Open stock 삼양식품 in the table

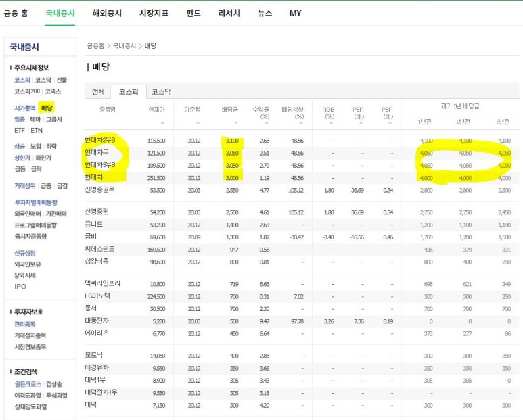coord(96,261)
